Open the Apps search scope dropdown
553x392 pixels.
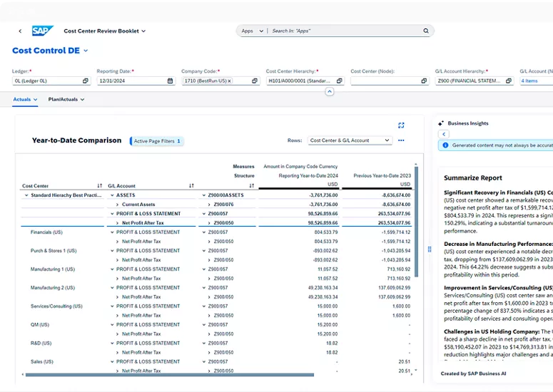pos(252,31)
